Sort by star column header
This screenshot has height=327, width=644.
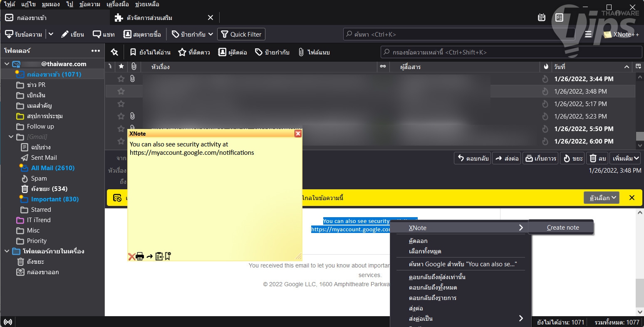(x=121, y=67)
